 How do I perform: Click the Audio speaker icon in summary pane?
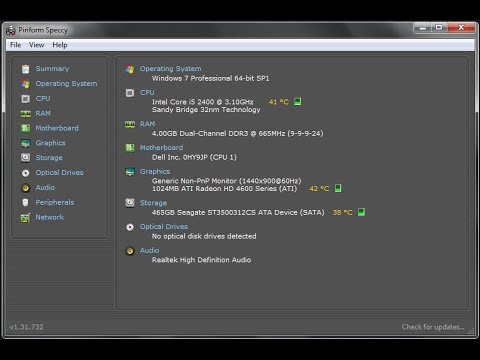point(130,251)
